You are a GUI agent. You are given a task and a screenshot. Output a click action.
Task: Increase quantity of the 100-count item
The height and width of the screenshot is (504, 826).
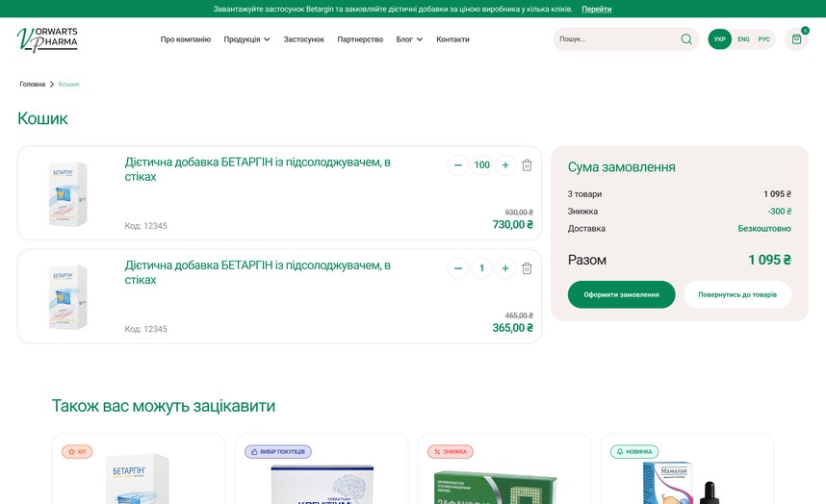tap(505, 165)
